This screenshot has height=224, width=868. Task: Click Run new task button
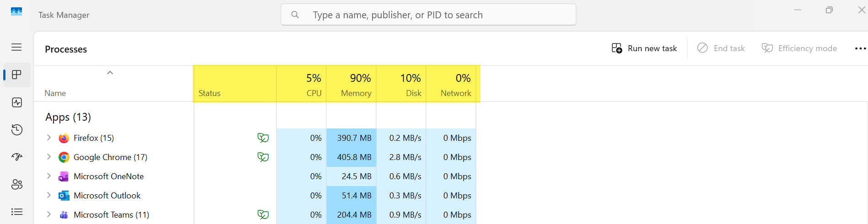point(644,48)
